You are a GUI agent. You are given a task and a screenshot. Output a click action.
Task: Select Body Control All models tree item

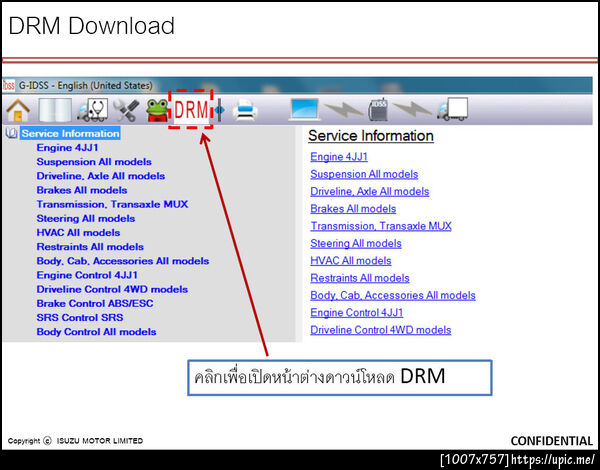(x=96, y=332)
